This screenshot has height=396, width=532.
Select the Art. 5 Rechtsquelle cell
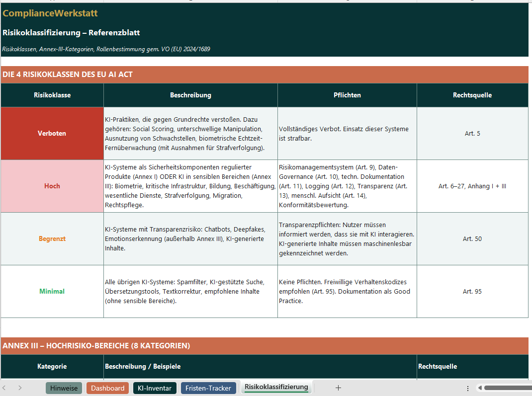(x=472, y=133)
